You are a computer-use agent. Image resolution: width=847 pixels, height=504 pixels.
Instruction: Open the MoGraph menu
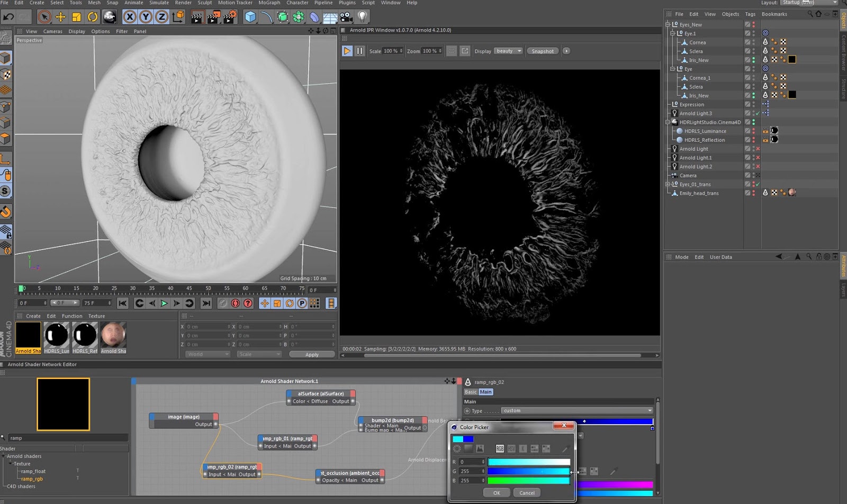tap(269, 3)
